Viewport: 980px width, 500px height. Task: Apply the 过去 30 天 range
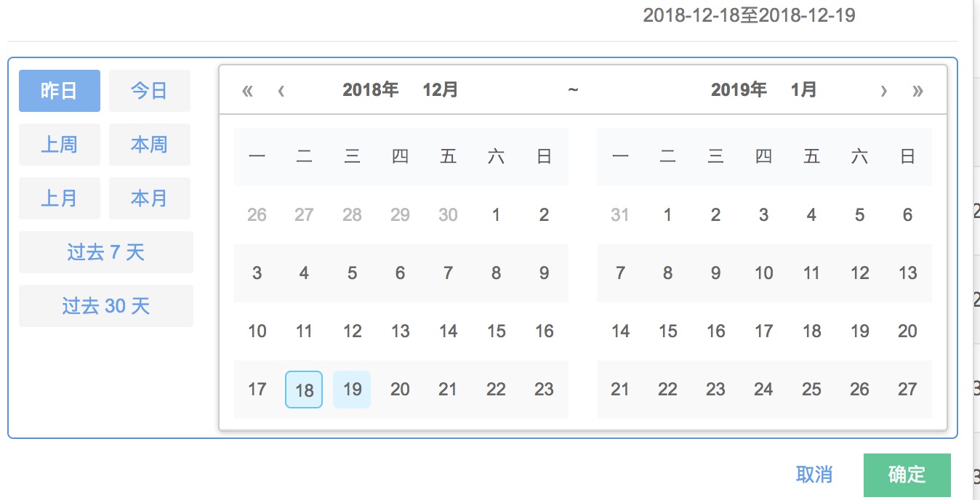point(105,306)
